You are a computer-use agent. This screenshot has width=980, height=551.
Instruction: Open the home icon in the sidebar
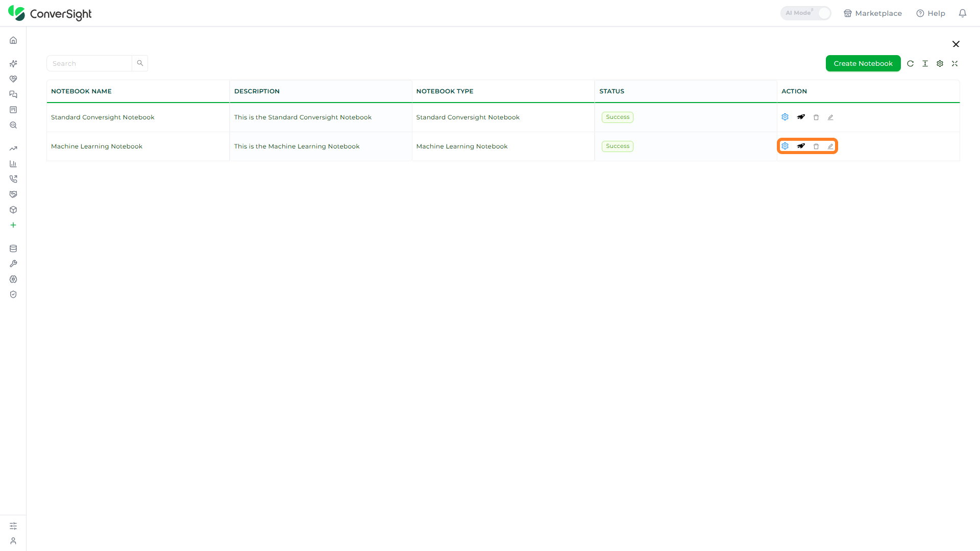coord(13,40)
